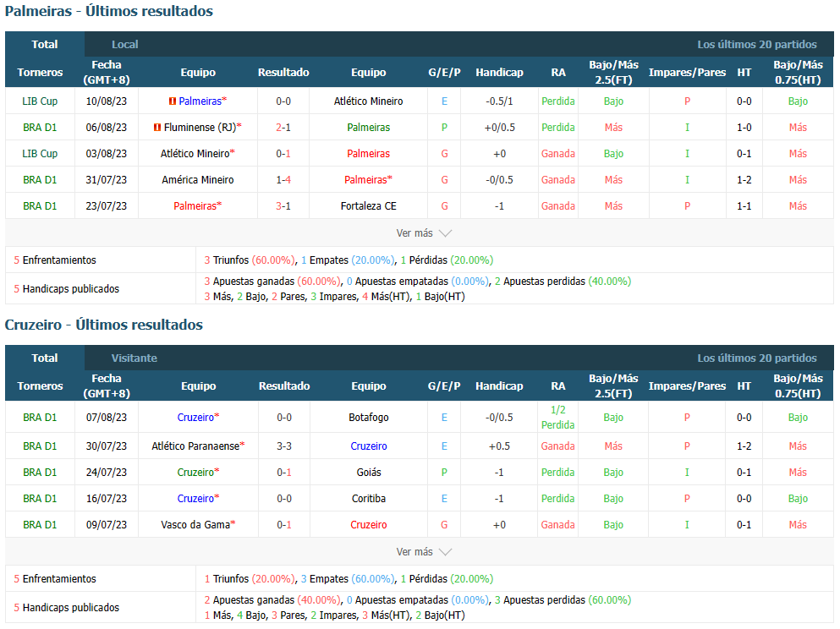This screenshot has width=840, height=629.
Task: Click Vasco da Gama team name
Action: 195,525
